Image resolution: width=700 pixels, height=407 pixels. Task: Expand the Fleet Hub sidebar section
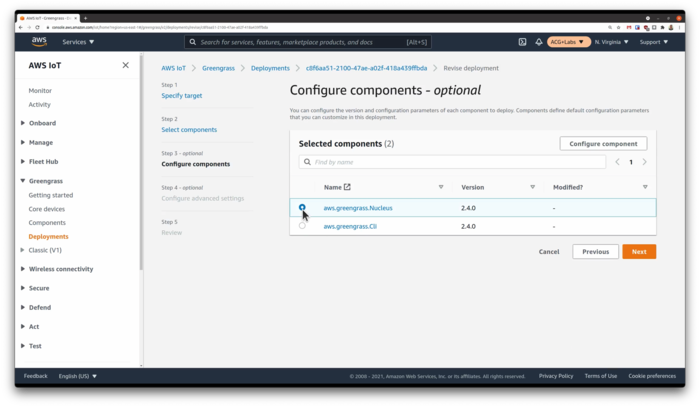coord(23,162)
